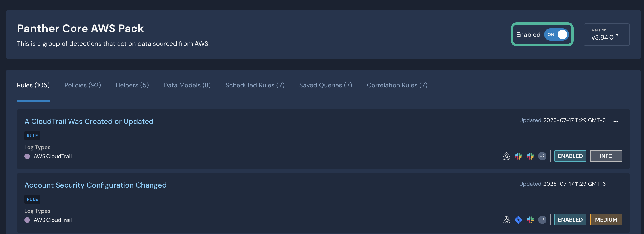Open the Correlation Rules tab

[397, 85]
